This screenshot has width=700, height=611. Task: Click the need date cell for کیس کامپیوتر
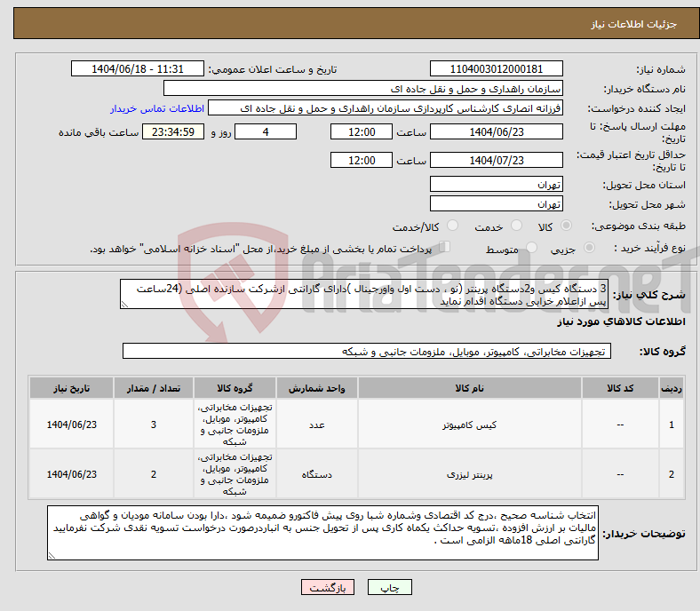coord(71,425)
